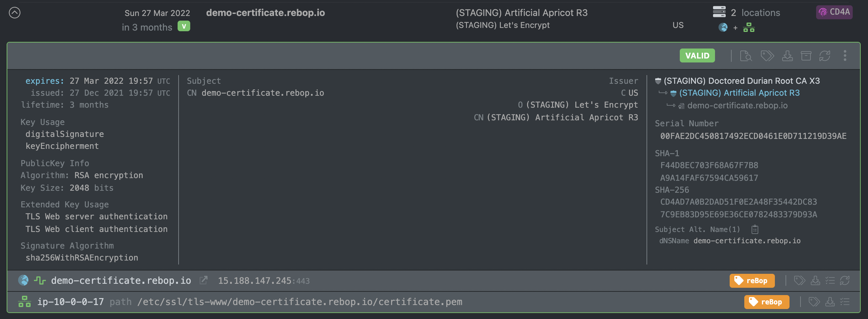Click the inspect certificate document icon
This screenshot has width=868, height=319.
tap(745, 55)
